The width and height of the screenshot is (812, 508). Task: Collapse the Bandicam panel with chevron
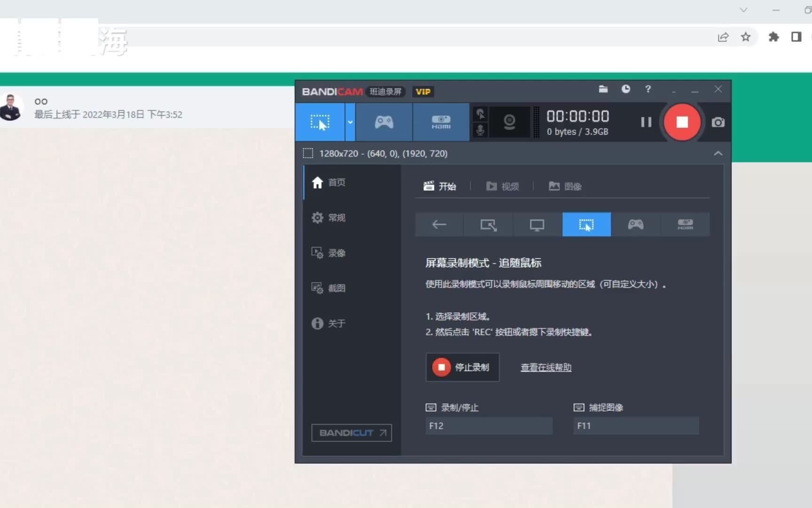point(718,153)
